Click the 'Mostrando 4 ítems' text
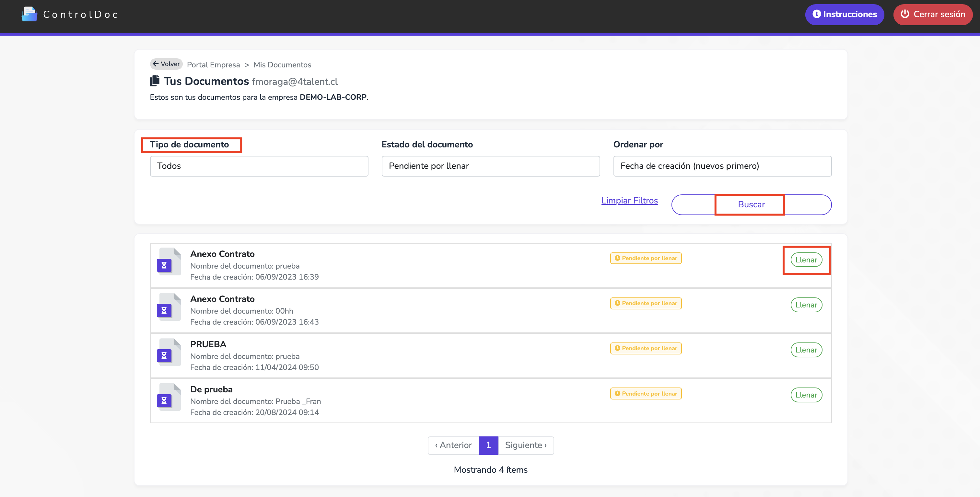 pyautogui.click(x=491, y=469)
